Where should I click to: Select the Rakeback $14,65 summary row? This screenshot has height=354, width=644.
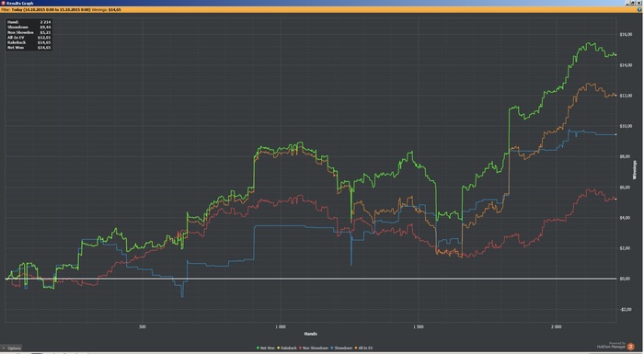(29, 42)
